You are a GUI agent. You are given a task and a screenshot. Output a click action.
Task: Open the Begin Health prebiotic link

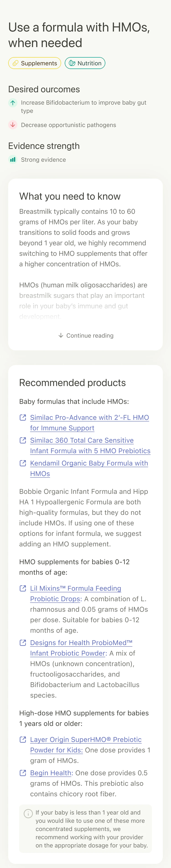click(x=50, y=773)
